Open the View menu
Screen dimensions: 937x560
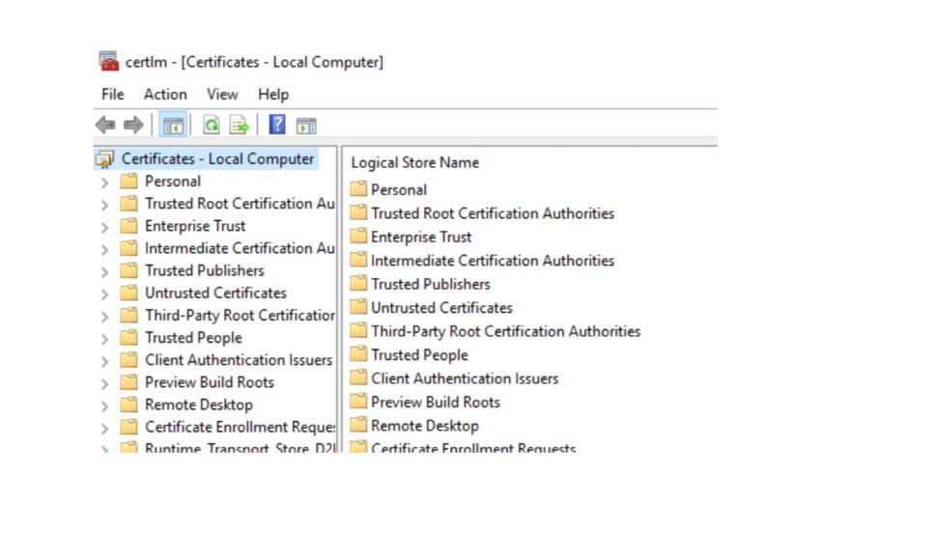click(x=222, y=94)
